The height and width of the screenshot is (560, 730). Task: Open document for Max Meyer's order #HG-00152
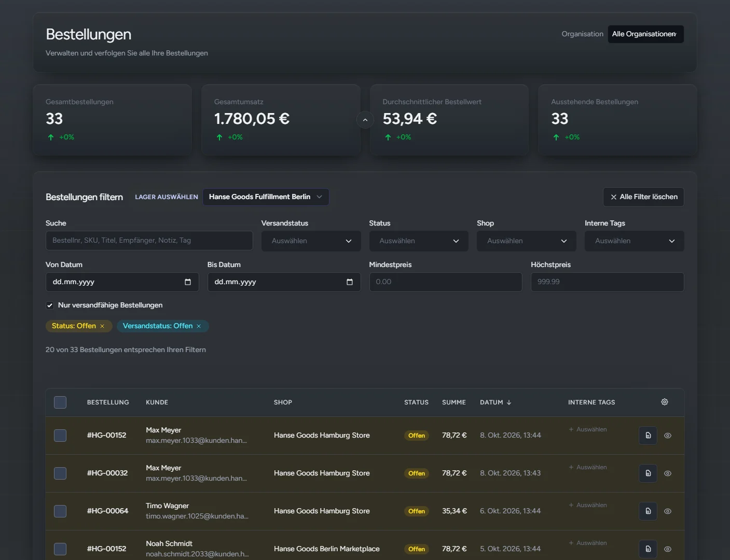click(x=648, y=436)
